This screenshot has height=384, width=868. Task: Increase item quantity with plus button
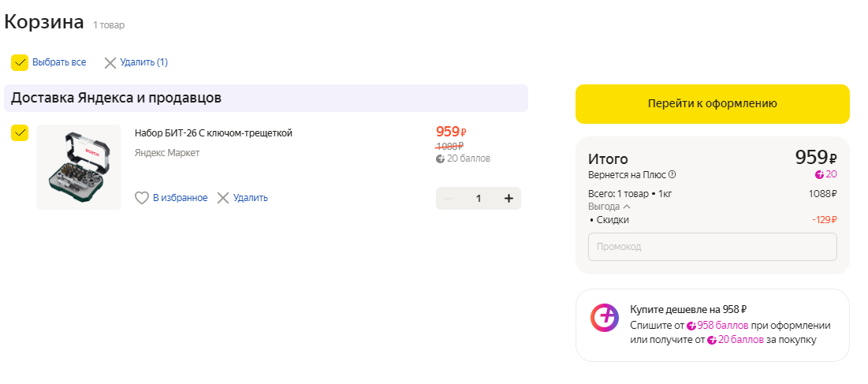509,198
